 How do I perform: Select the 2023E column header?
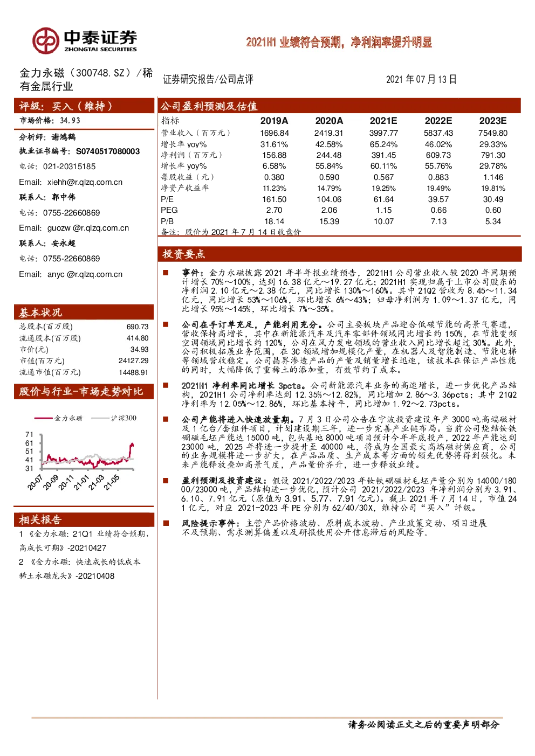(x=493, y=121)
